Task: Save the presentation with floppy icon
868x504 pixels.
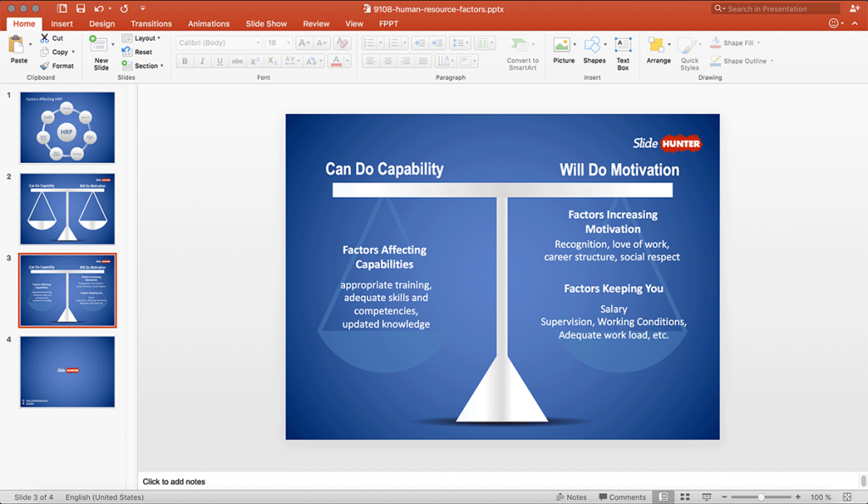Action: click(x=81, y=8)
